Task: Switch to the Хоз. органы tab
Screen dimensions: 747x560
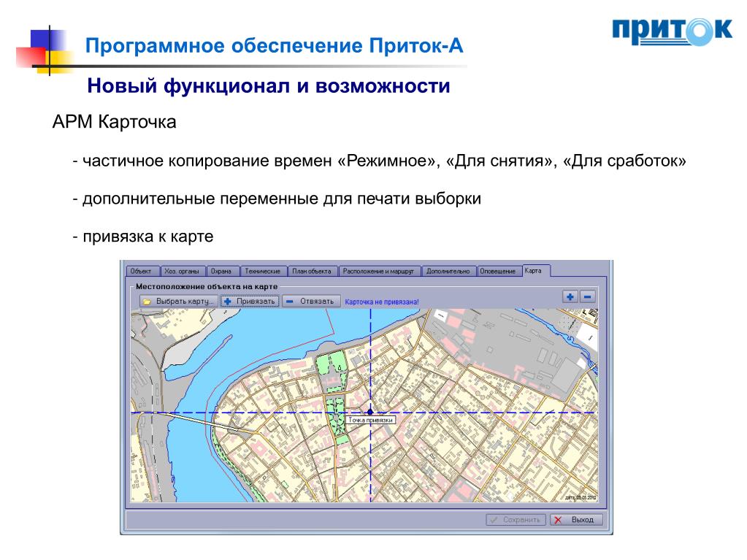Action: pos(182,272)
